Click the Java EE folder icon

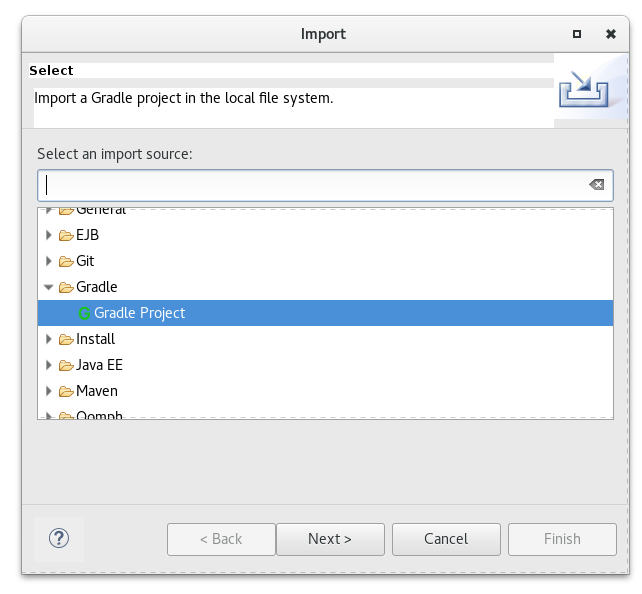point(66,365)
